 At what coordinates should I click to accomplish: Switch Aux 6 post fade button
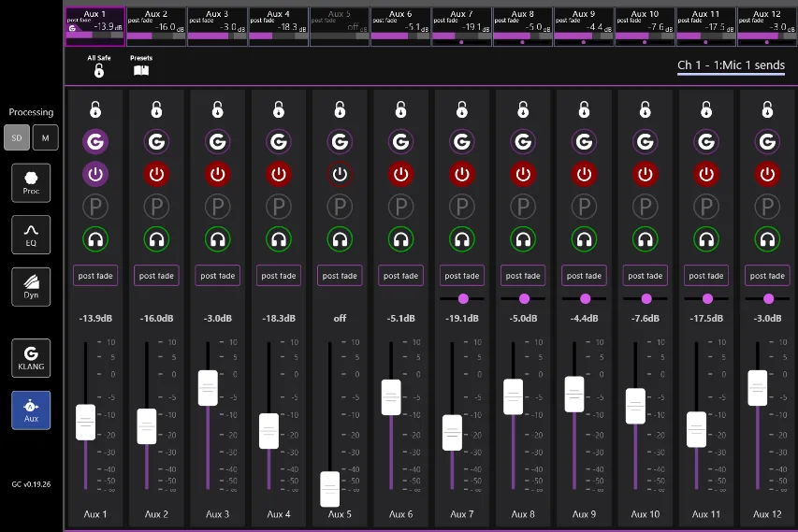click(x=400, y=276)
